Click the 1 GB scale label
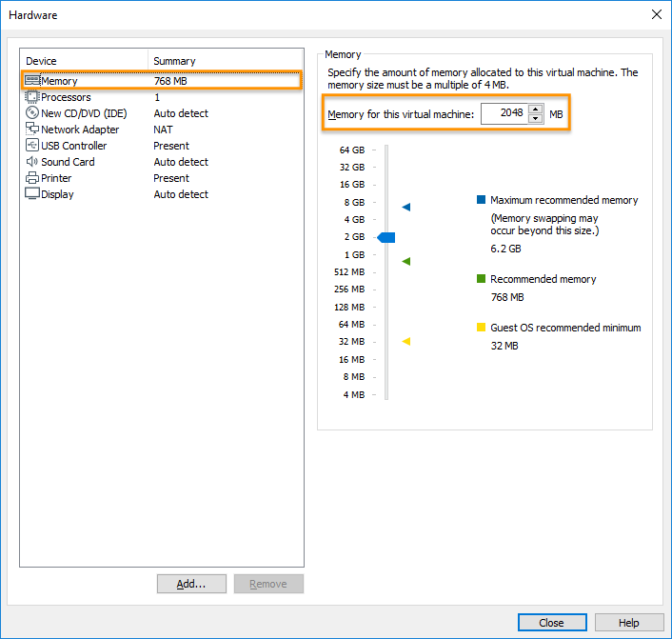This screenshot has width=672, height=639. [x=354, y=254]
